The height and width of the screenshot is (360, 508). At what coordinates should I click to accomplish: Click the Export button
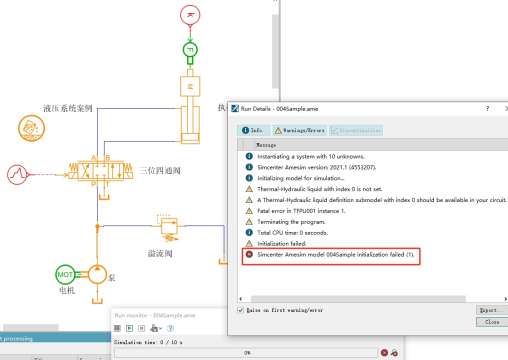pos(491,310)
